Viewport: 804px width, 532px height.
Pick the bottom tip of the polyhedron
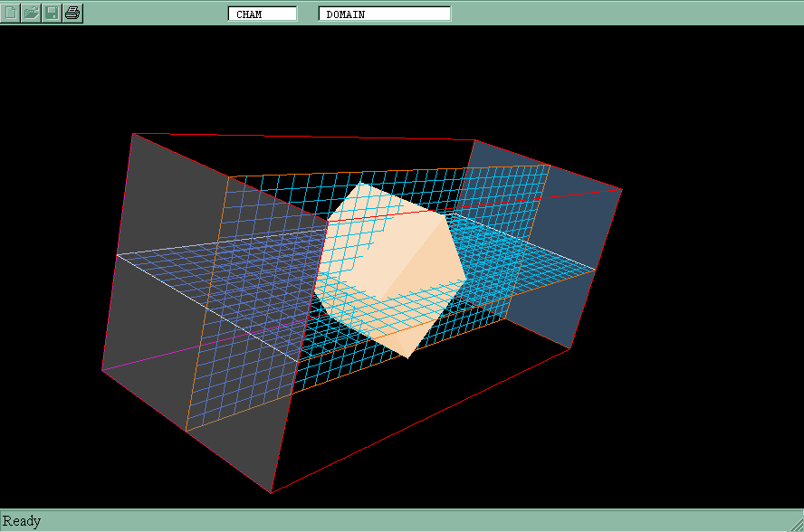pos(407,356)
